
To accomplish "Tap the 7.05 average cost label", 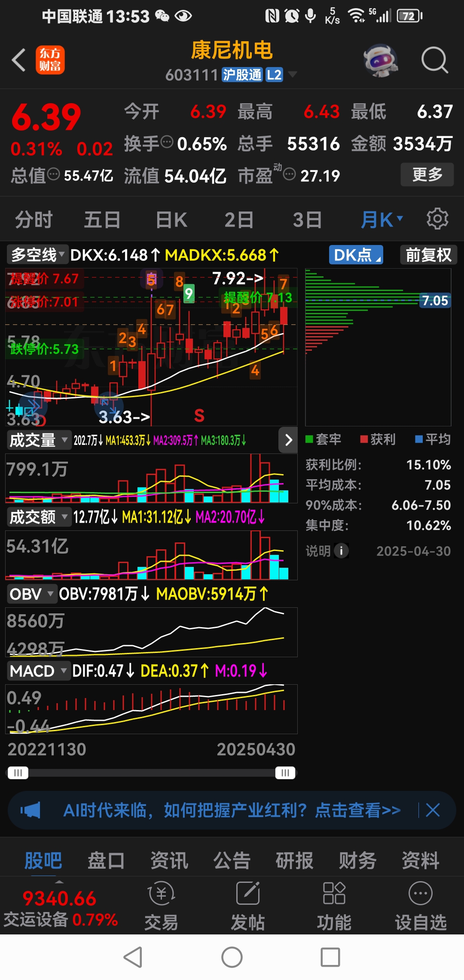I will [x=435, y=300].
